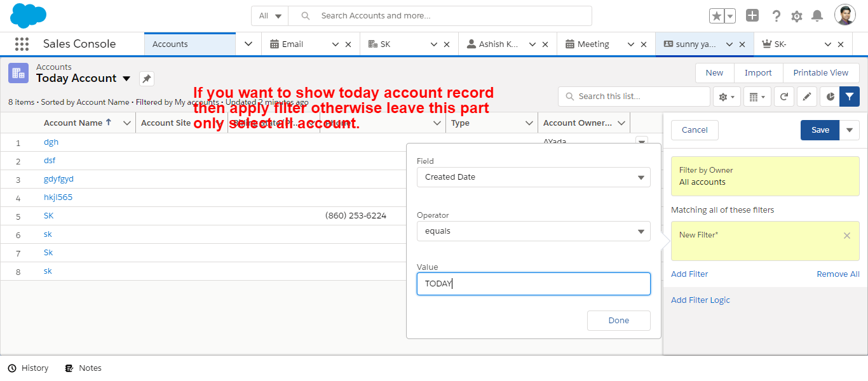
Task: Open the Today Account list view switcher
Action: coord(126,79)
